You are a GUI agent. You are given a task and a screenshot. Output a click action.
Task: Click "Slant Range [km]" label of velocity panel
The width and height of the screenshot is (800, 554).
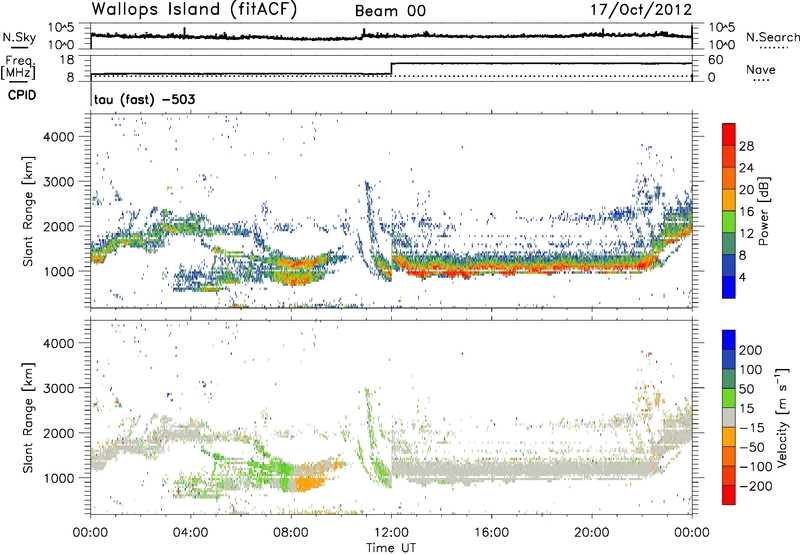pos(28,418)
